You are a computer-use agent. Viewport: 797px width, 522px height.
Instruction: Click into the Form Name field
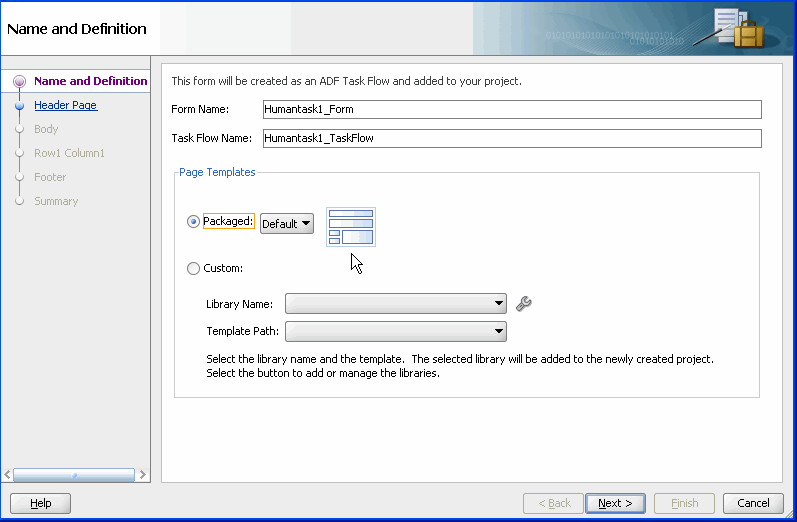512,109
